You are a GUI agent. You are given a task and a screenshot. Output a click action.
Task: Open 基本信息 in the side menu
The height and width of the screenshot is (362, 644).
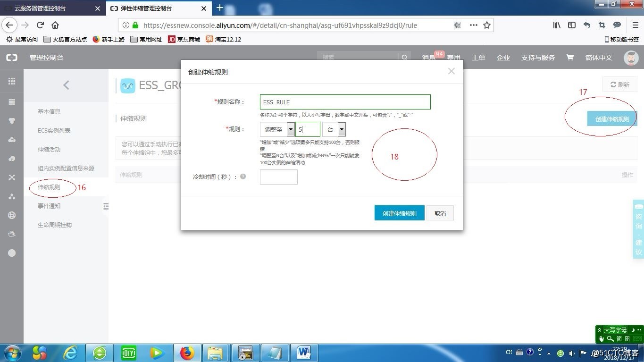pos(49,111)
